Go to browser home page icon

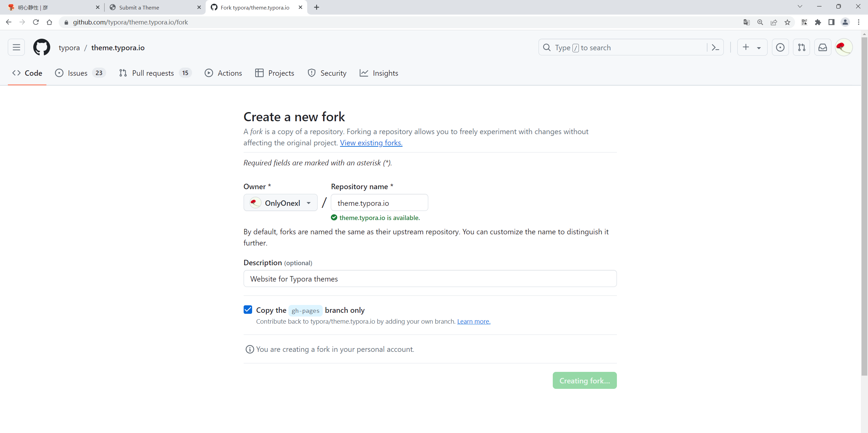50,22
